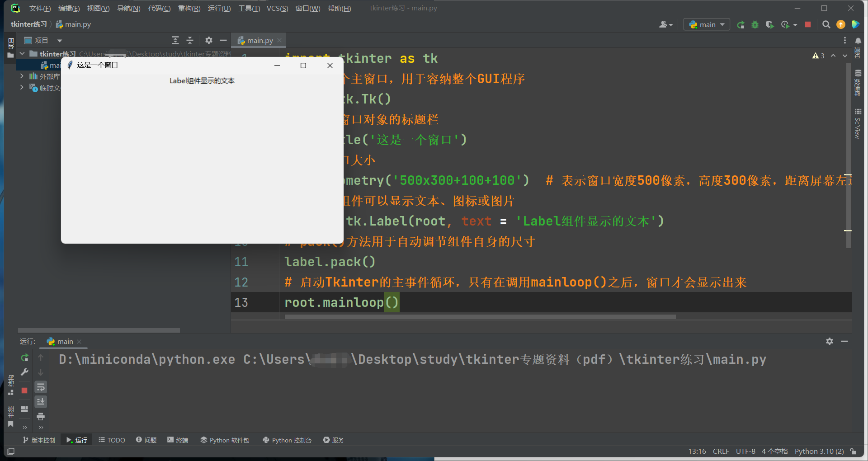Open editor tabs three-dot menu
The width and height of the screenshot is (868, 461).
[844, 41]
